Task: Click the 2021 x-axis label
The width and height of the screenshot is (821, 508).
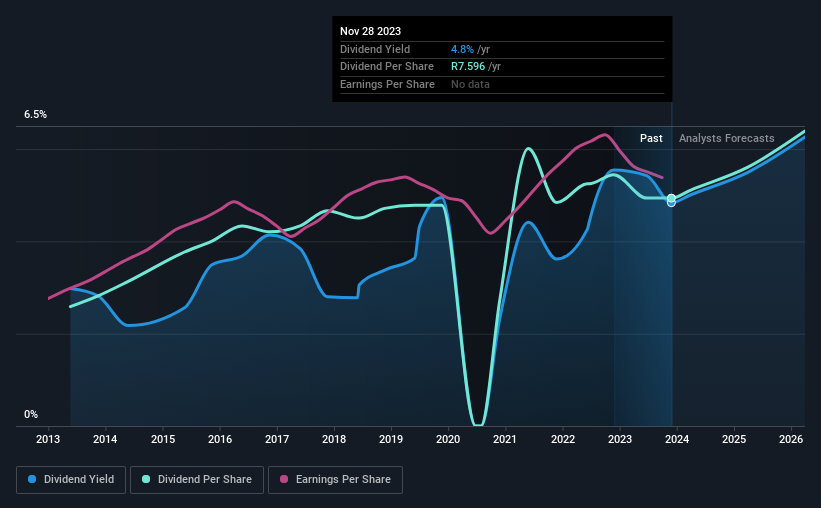Action: tap(505, 439)
